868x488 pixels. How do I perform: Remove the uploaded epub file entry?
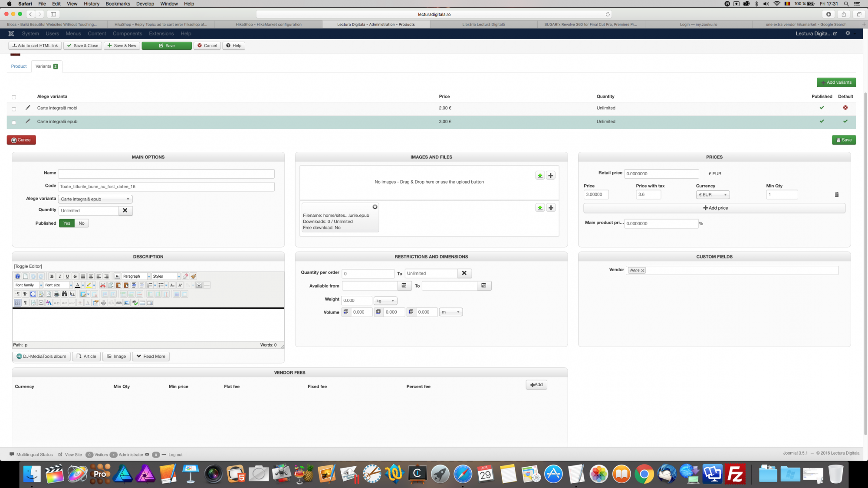tap(375, 207)
